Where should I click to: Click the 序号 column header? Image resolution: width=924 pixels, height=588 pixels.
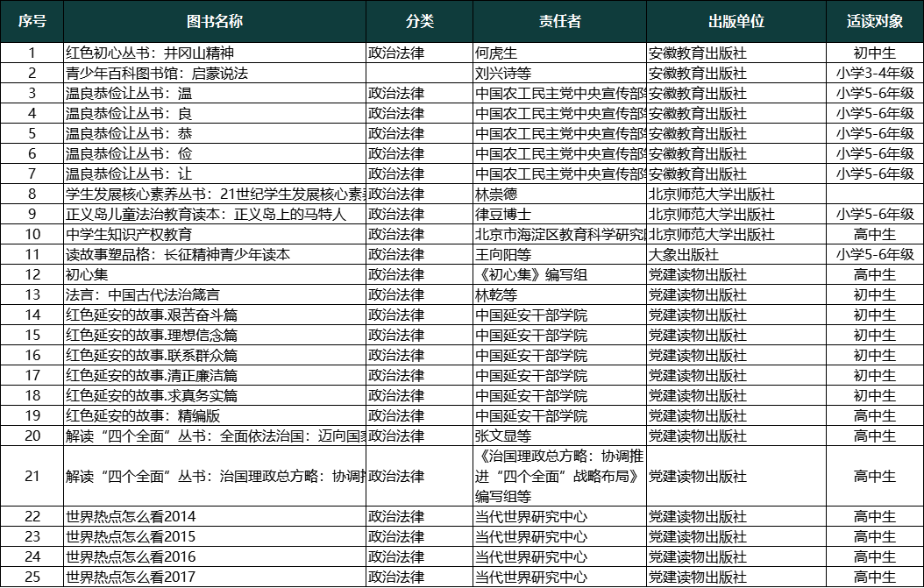click(x=32, y=22)
